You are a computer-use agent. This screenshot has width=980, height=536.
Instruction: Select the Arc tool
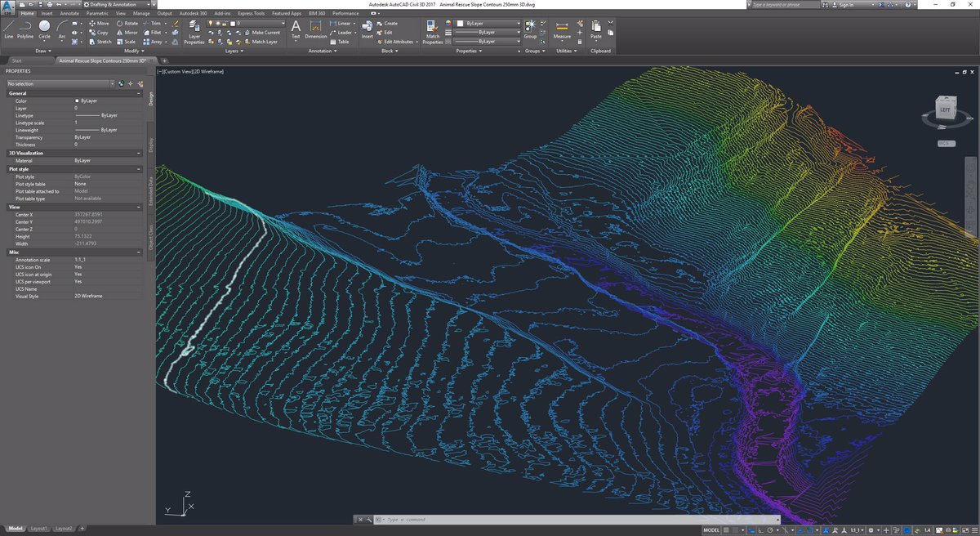click(62, 29)
